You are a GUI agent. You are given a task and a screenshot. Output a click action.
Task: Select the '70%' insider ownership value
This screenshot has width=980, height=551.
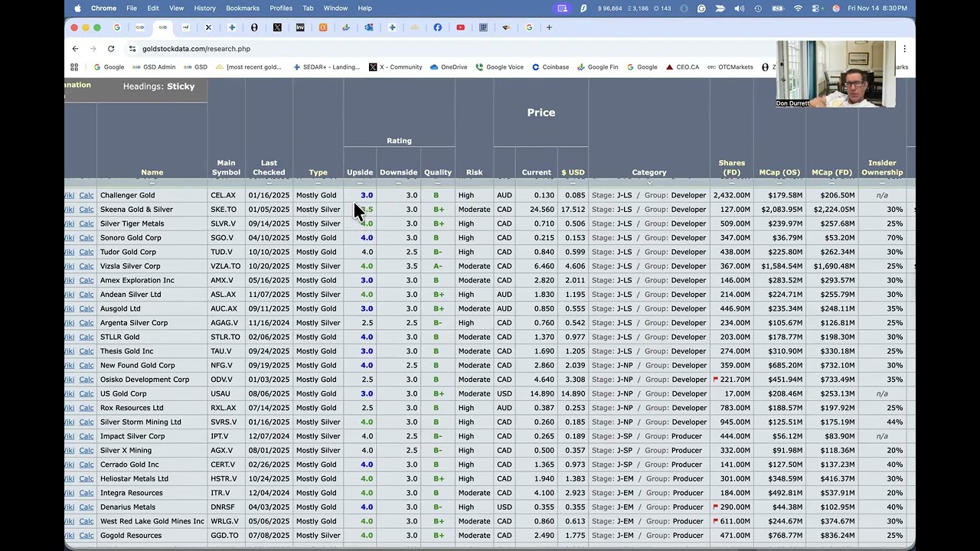pos(894,238)
